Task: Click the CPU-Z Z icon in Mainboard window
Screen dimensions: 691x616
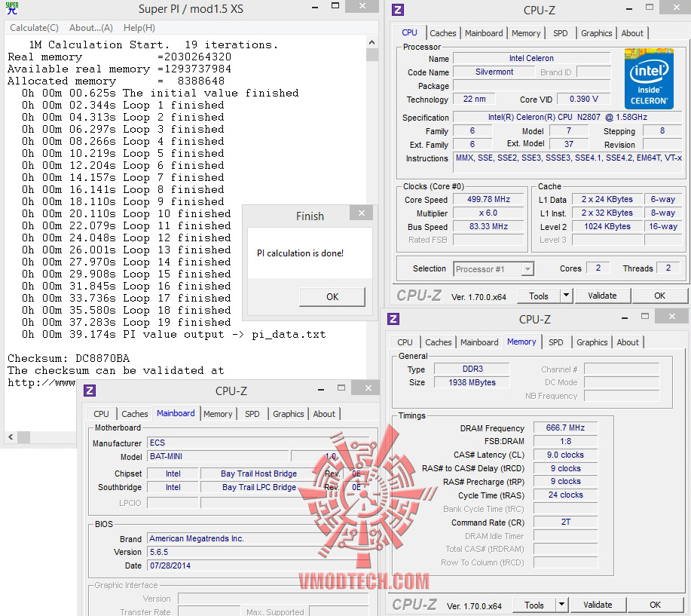Action: tap(90, 391)
